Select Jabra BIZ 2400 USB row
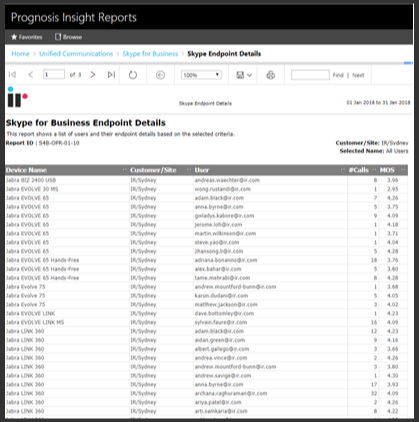Viewport: 419px width, 422px height. (206, 180)
